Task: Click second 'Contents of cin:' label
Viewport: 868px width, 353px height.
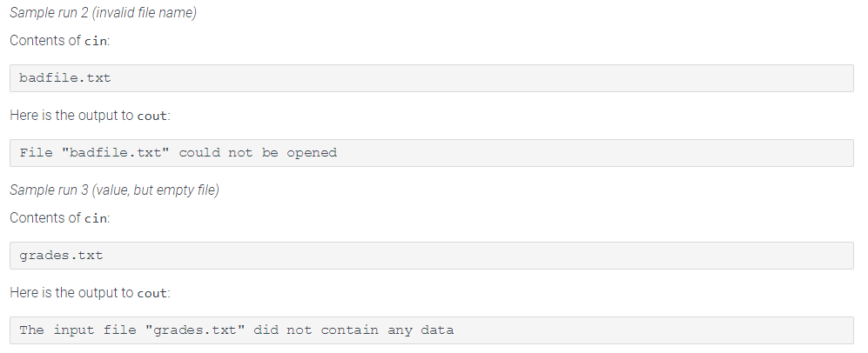Action: (60, 217)
